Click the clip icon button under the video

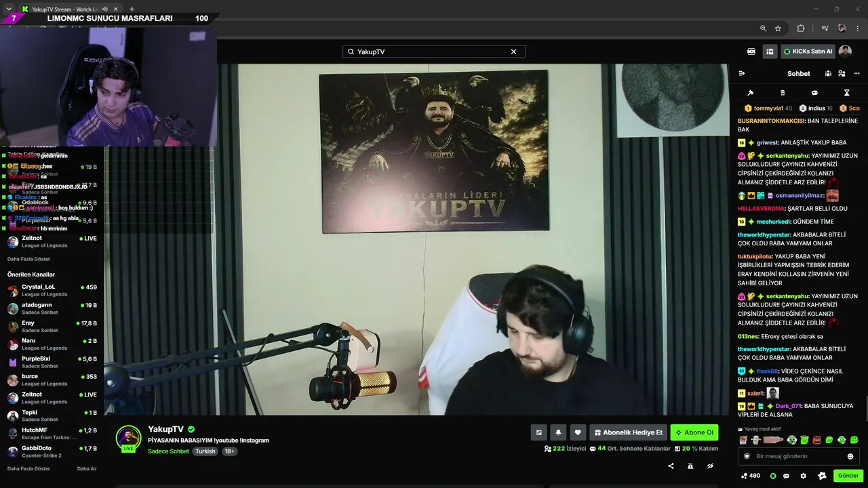(539, 432)
